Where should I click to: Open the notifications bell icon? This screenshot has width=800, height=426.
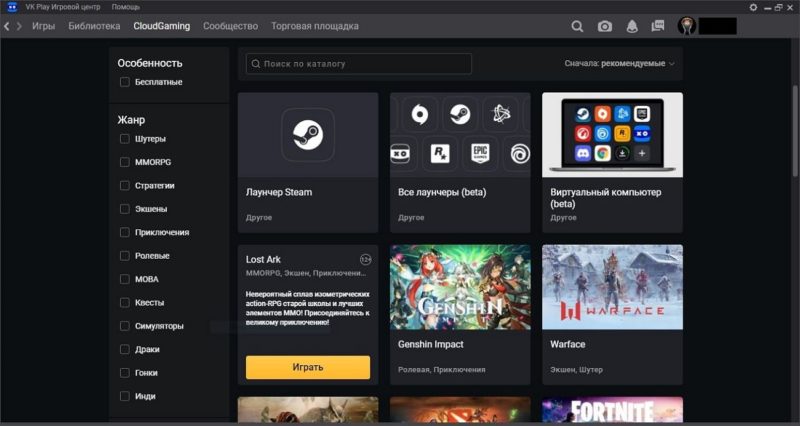coord(632,26)
